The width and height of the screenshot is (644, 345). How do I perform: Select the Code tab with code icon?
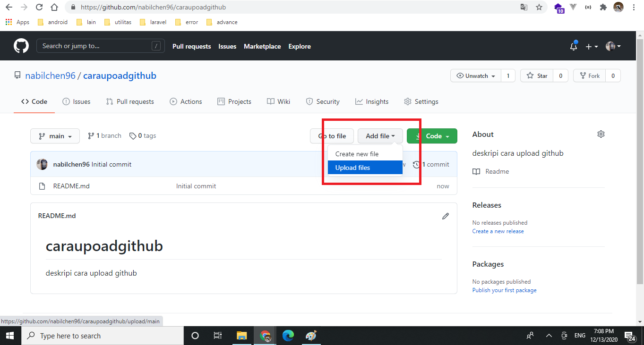click(x=34, y=101)
